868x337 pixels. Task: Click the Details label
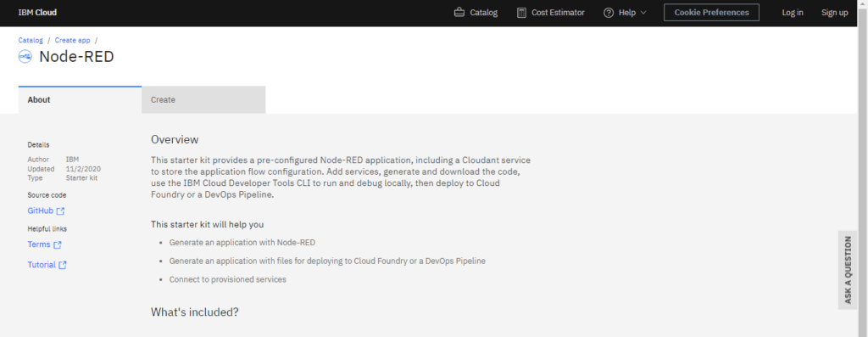tap(38, 145)
